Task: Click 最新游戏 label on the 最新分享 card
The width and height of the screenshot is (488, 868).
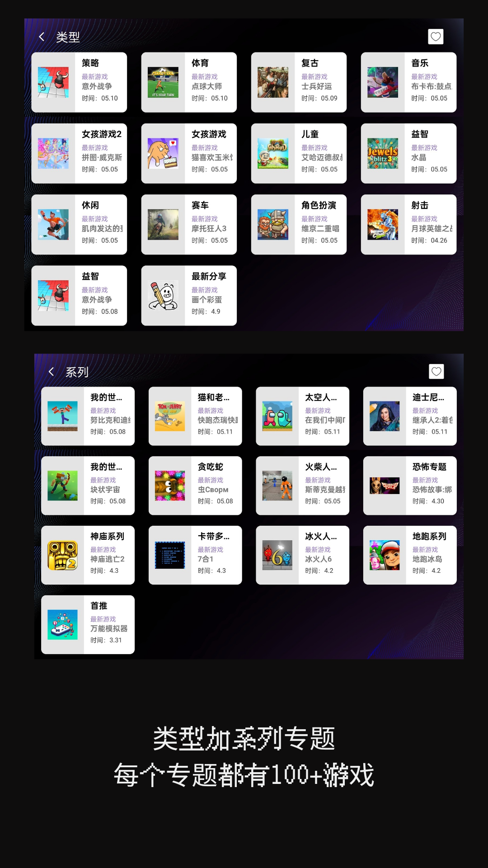Action: point(205,290)
